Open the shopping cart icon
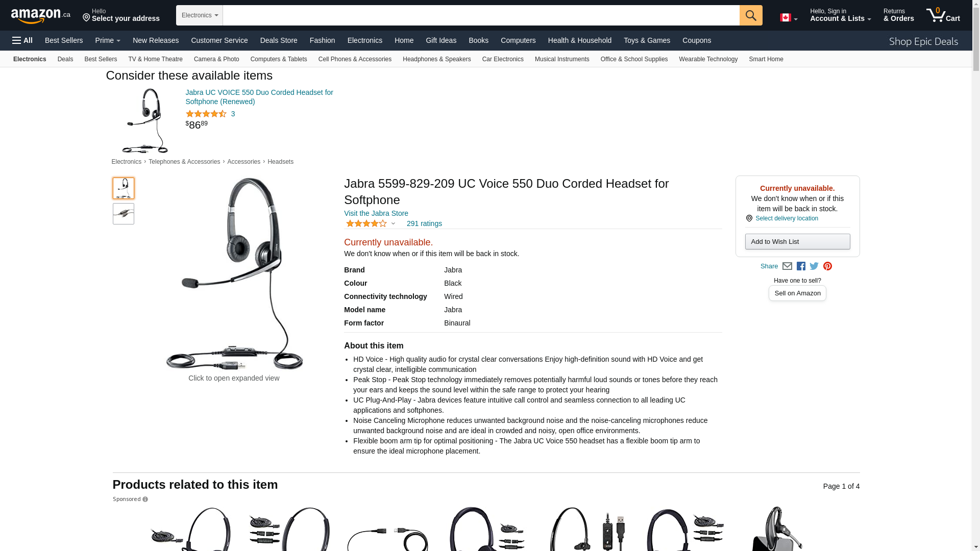This screenshot has height=551, width=980. point(943,15)
